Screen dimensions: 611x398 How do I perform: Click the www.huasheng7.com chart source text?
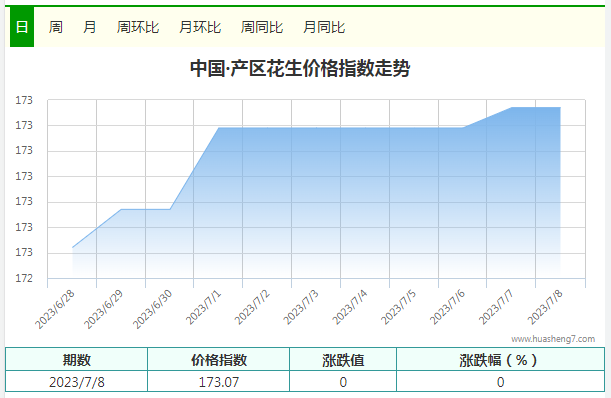point(553,339)
